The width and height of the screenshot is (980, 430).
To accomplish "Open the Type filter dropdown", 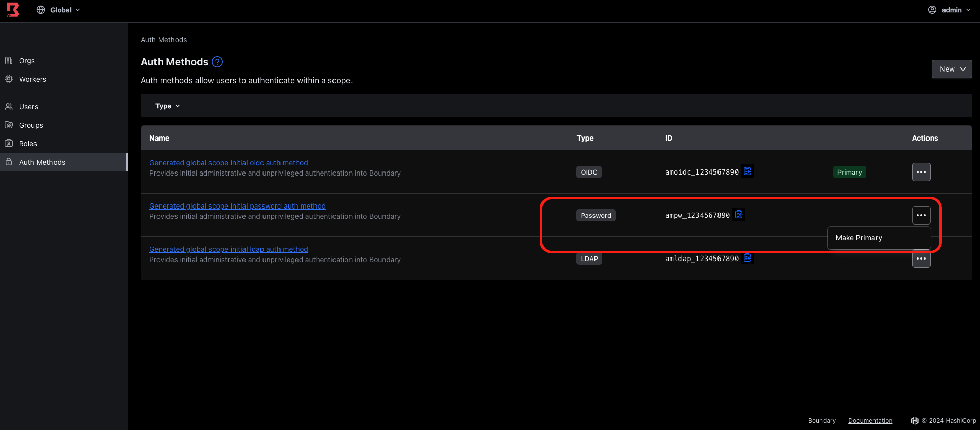I will 167,106.
